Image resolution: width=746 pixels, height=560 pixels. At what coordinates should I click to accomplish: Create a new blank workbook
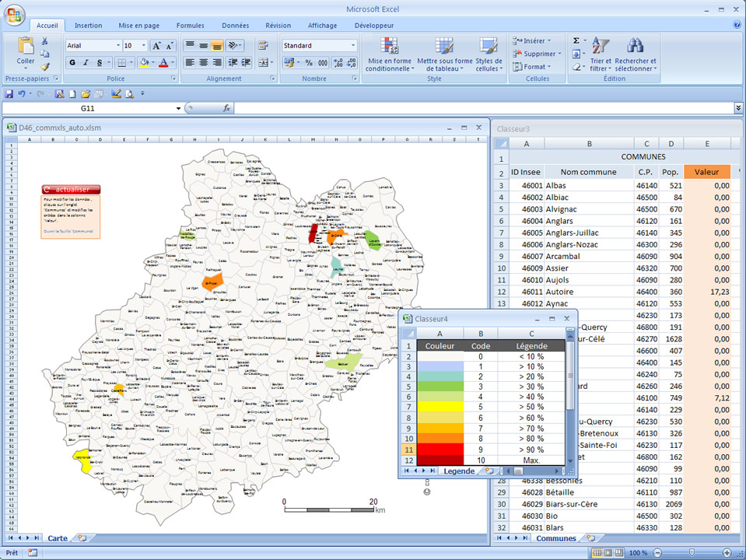72,94
